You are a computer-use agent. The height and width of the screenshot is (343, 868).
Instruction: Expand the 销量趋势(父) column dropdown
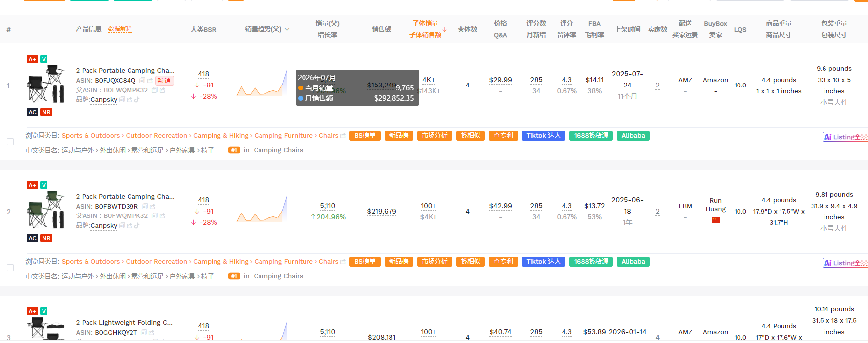click(x=287, y=29)
